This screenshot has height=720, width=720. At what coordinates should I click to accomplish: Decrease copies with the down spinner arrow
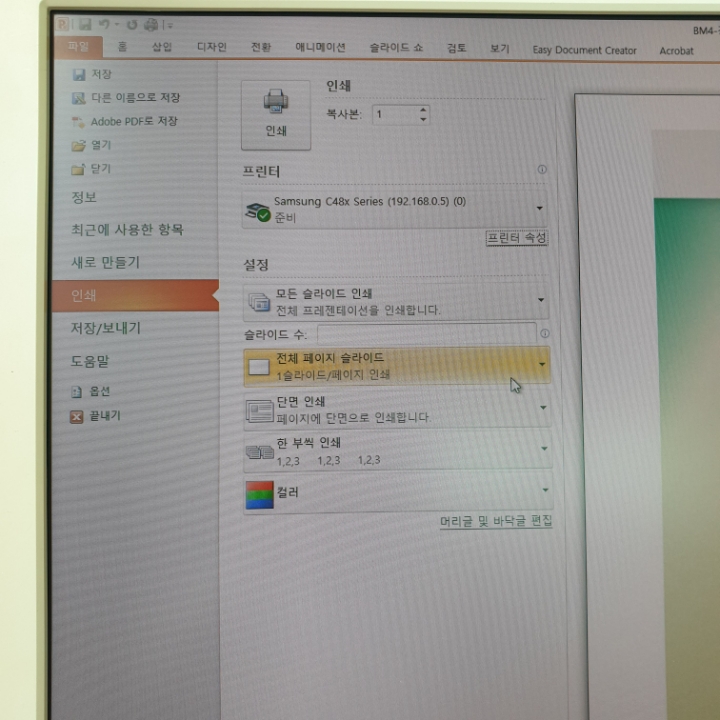[423, 119]
